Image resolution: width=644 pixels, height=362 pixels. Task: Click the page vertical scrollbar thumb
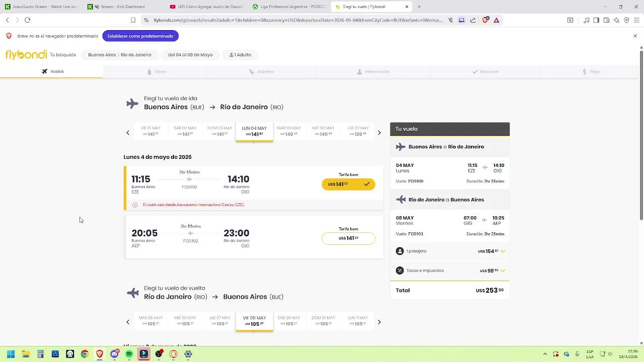(641, 135)
